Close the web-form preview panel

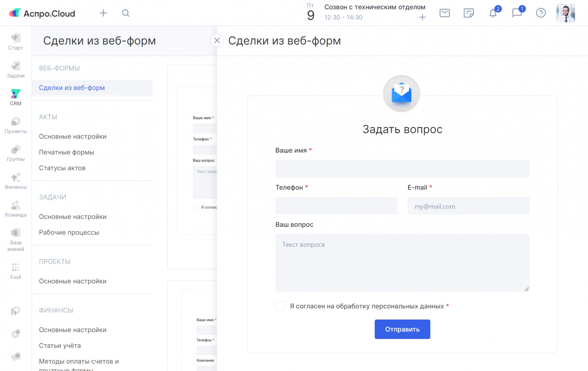[217, 40]
